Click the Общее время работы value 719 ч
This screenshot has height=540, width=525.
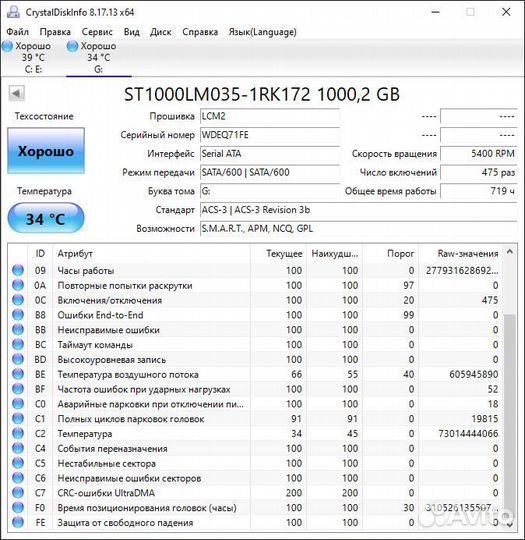click(x=479, y=191)
